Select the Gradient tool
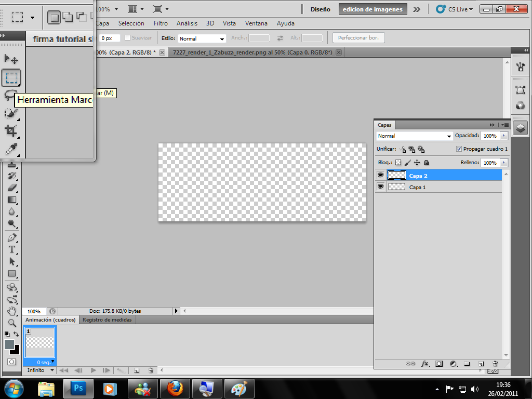532x399 pixels. [12, 199]
